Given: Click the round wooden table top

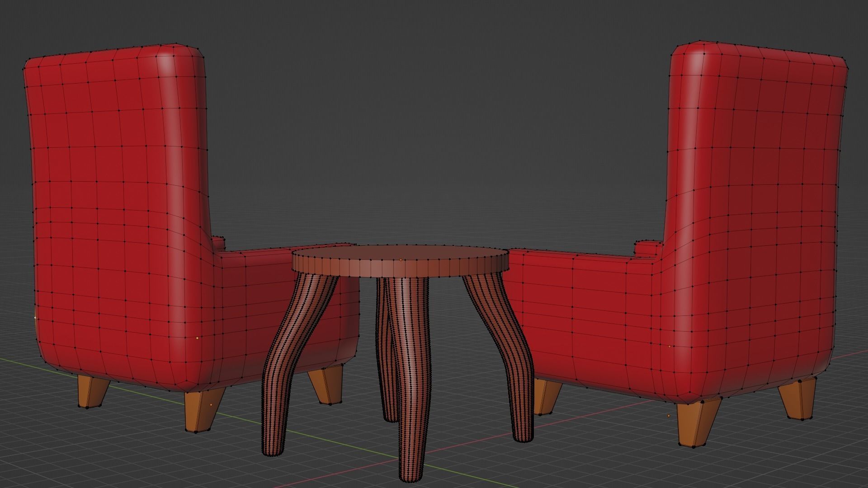Looking at the screenshot, I should [400, 261].
